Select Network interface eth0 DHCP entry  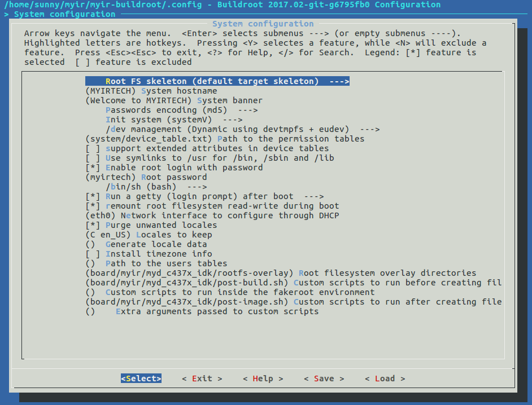point(212,215)
